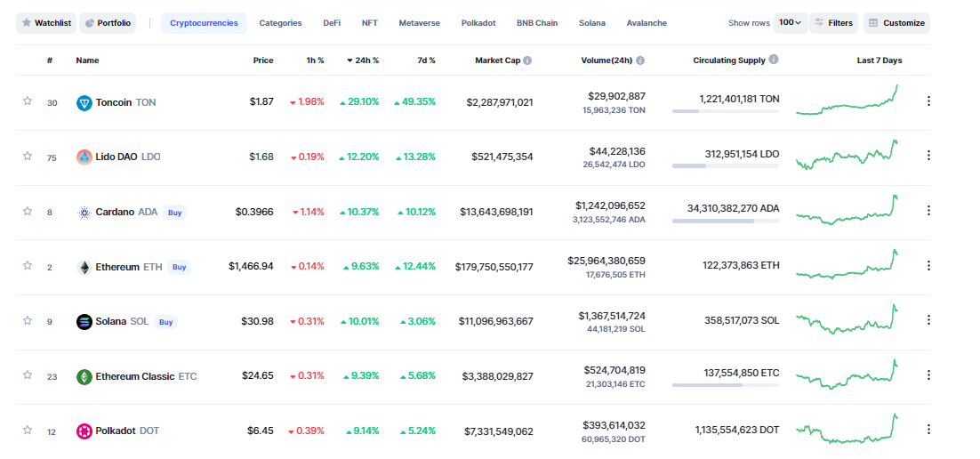
Task: Toggle the watchlist star for Solana
Action: point(28,320)
